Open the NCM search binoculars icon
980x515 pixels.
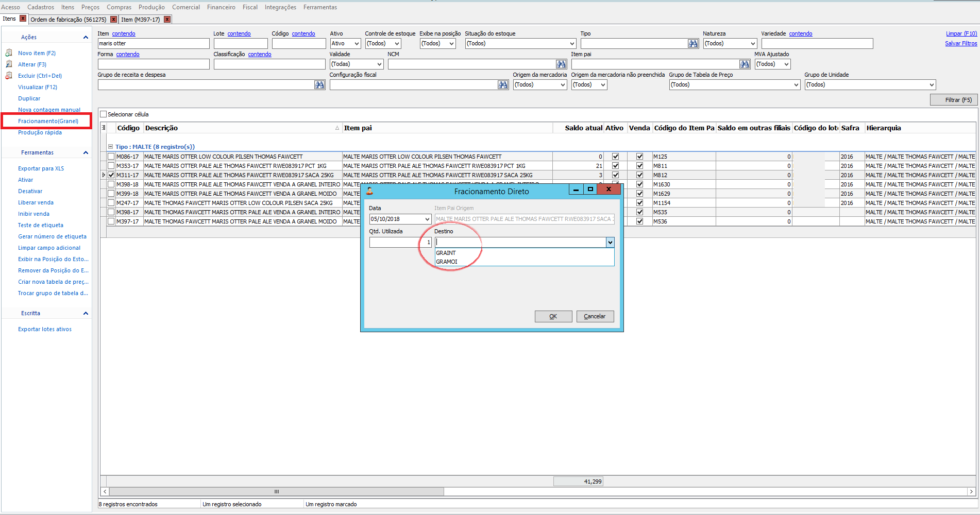(561, 64)
